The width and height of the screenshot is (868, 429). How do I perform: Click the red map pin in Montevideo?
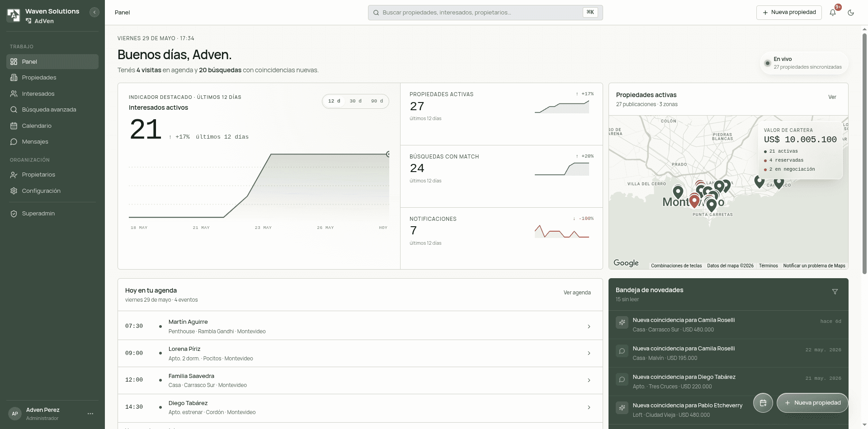click(x=694, y=201)
